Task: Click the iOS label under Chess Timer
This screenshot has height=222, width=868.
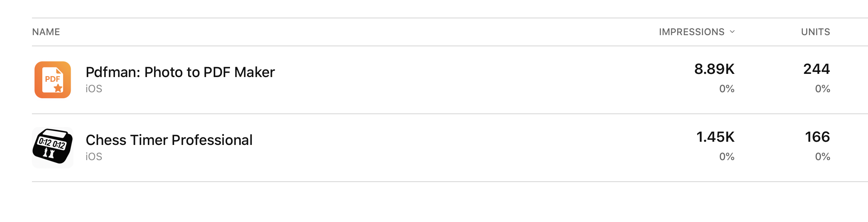Action: (x=94, y=157)
